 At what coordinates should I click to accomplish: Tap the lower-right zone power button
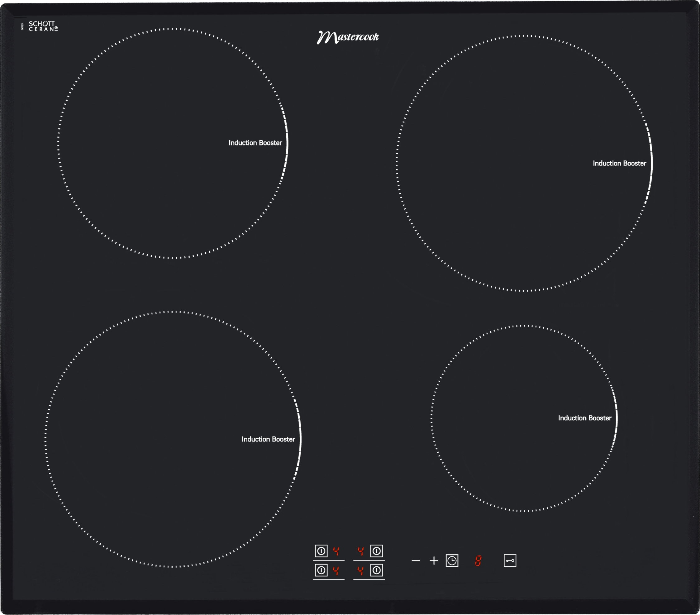coord(376,570)
